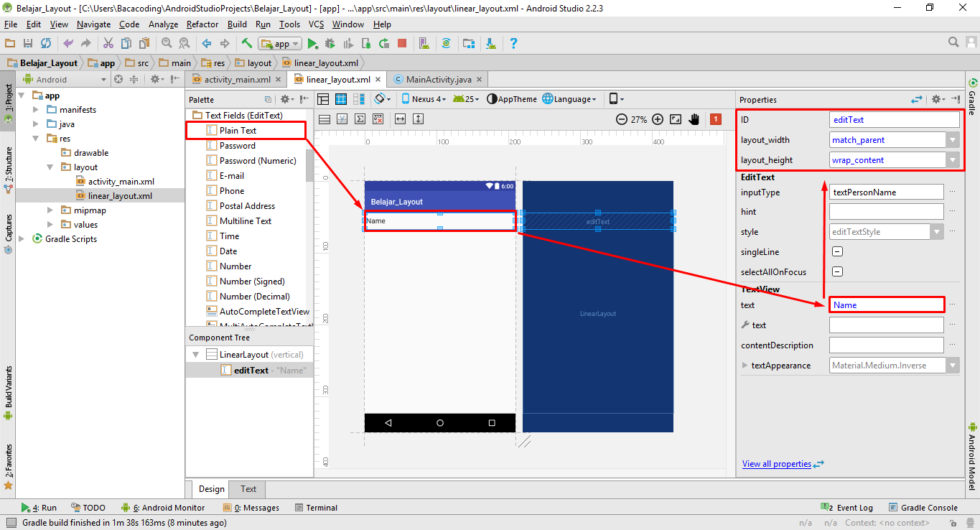This screenshot has height=530, width=980.
Task: Show rendering errors via the red badge
Action: (x=715, y=119)
